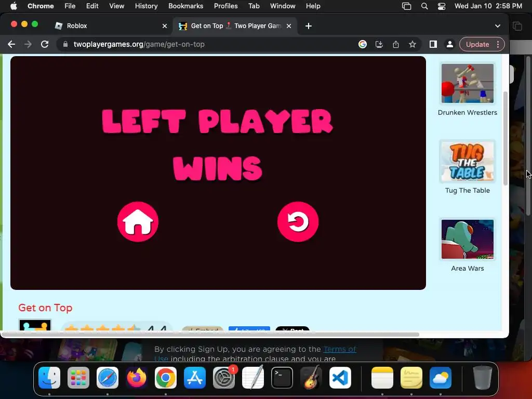Restart the game with the replay button

pos(298,222)
